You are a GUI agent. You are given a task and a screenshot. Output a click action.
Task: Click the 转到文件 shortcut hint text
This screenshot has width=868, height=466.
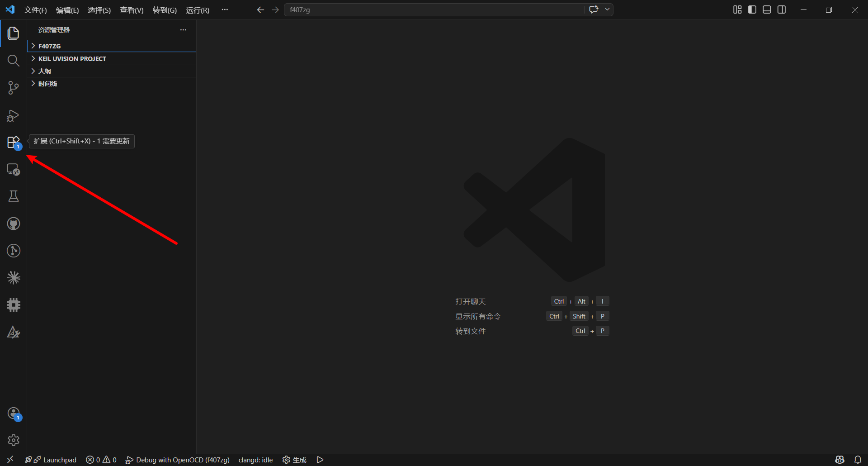pyautogui.click(x=471, y=331)
